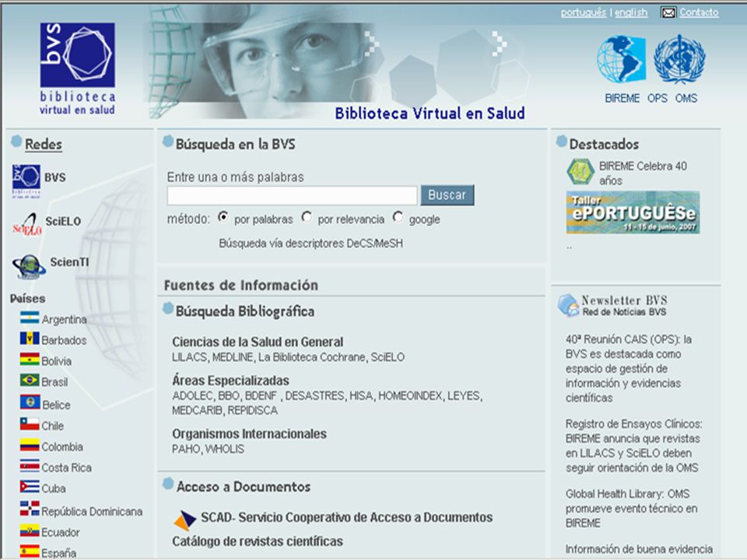This screenshot has height=560, width=747.
Task: Click the BIREME 40 años hexagon icon
Action: pos(580,171)
